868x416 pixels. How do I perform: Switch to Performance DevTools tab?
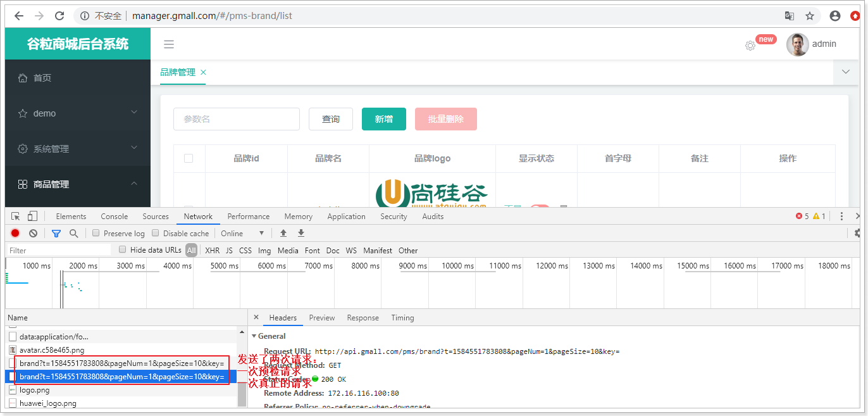tap(249, 217)
